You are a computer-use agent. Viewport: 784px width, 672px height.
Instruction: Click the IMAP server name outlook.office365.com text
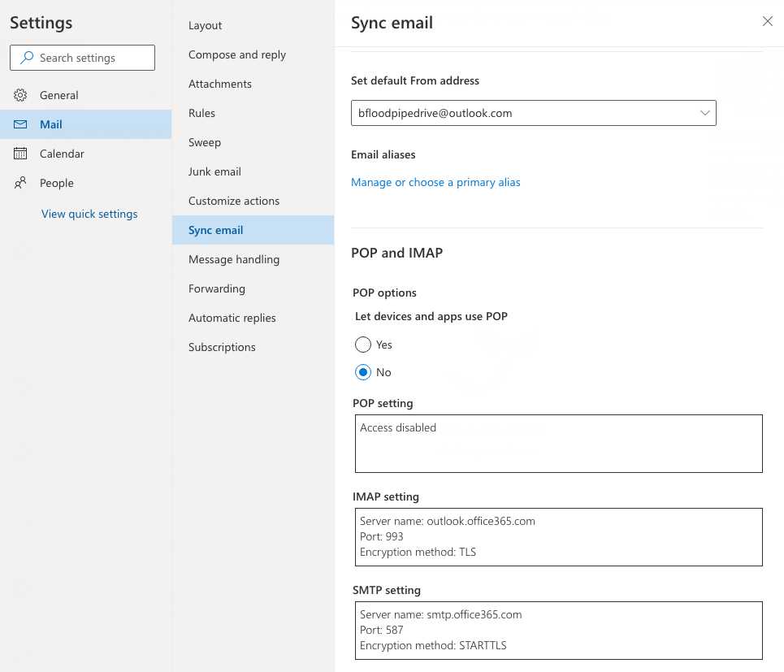(448, 521)
